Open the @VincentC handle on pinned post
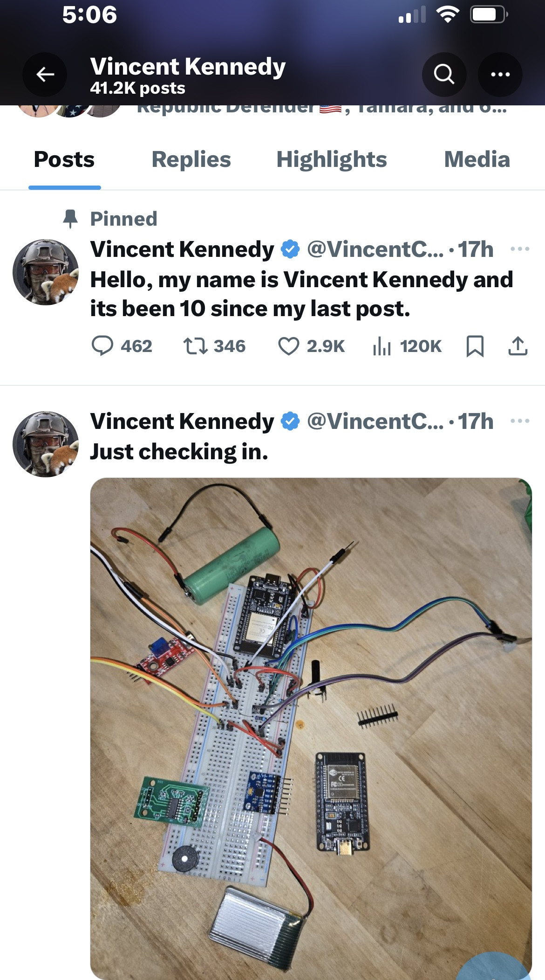Viewport: 545px width, 980px height. 375,249
